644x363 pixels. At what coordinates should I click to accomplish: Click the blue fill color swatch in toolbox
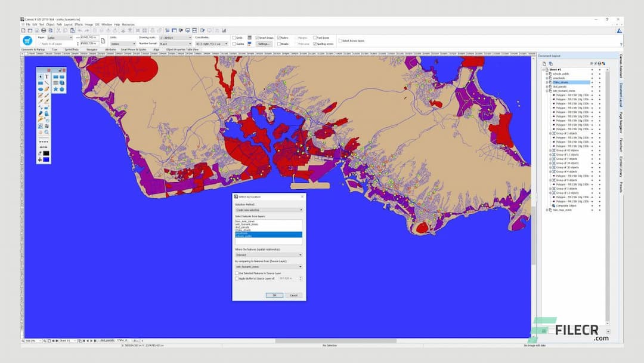pos(46,159)
